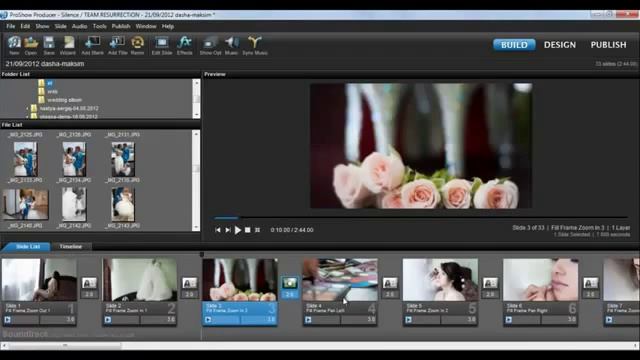The height and width of the screenshot is (360, 640).
Task: Click the Soundtrack bar below the slides
Action: click(x=319, y=334)
